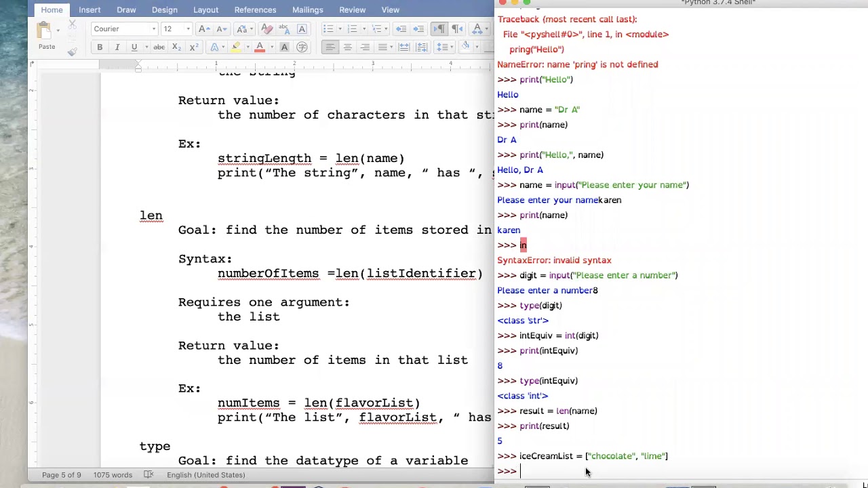Expand the numbering library arrow
This screenshot has height=488, width=868.
[x=363, y=28]
